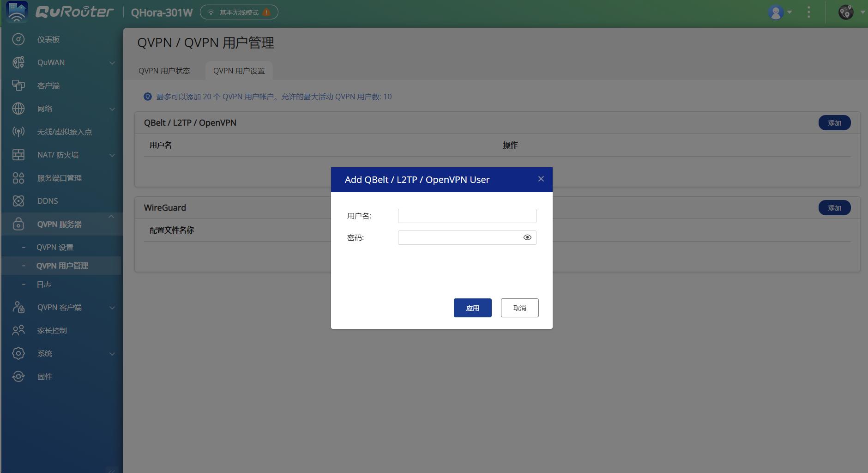Image resolution: width=868 pixels, height=473 pixels.
Task: Open QVPN settings in the sidebar
Action: click(55, 247)
